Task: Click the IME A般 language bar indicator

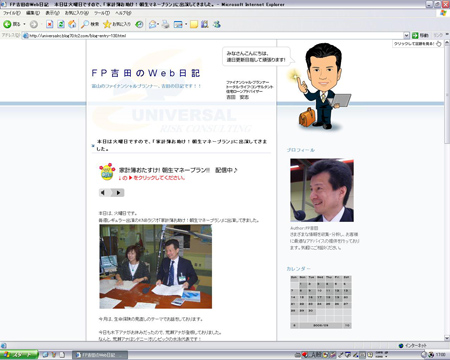Action: (316, 355)
